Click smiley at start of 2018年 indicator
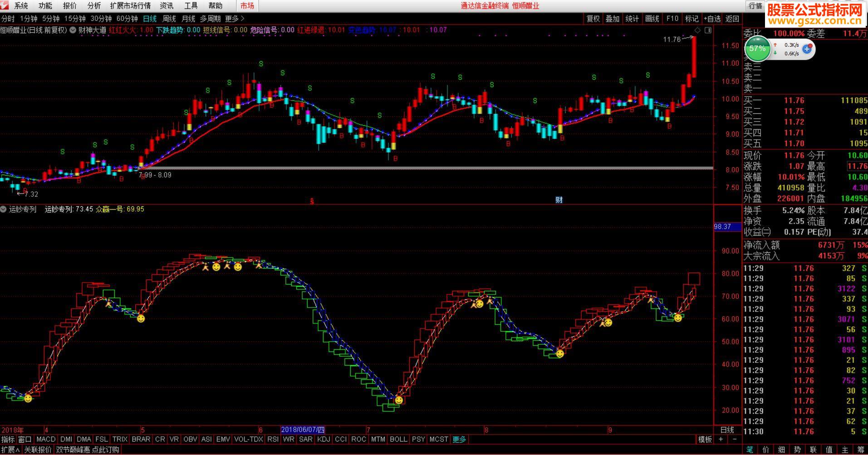Image resolution: width=868 pixels, height=455 pixels. coord(28,398)
